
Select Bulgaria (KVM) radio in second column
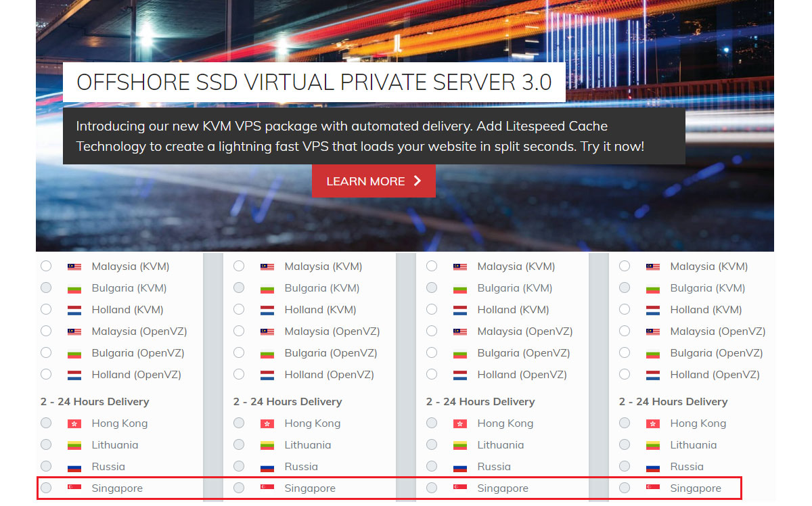[239, 287]
